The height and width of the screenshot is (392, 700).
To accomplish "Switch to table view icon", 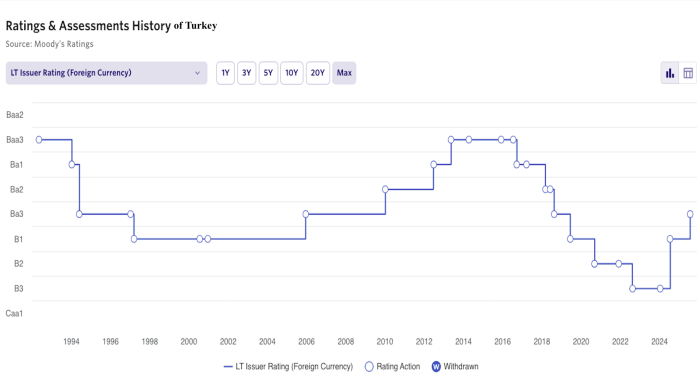I will tap(688, 73).
